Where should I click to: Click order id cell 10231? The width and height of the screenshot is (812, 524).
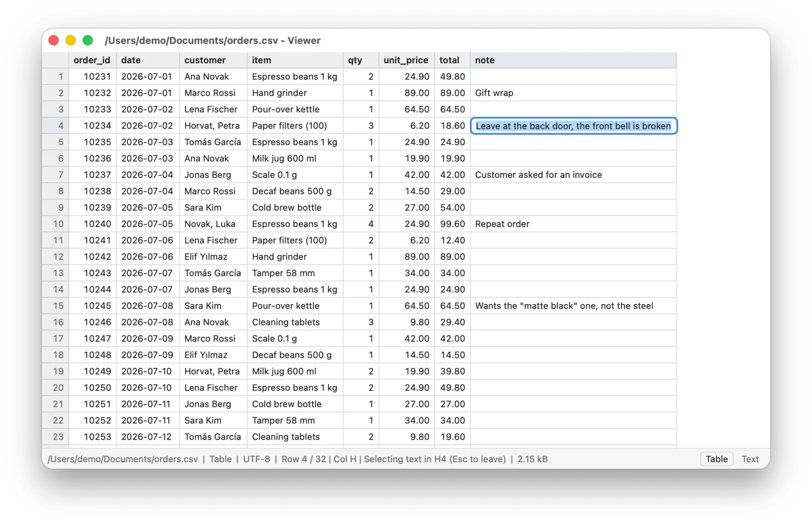[x=92, y=77]
